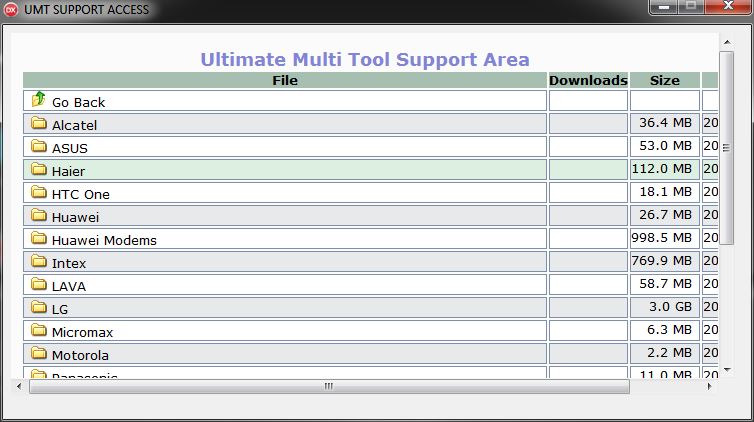754x422 pixels.
Task: Open the Micromax folder link
Action: click(x=82, y=333)
